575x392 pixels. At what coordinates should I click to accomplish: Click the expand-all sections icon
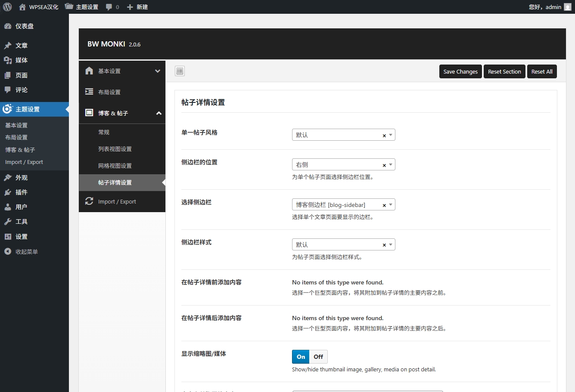pyautogui.click(x=180, y=71)
